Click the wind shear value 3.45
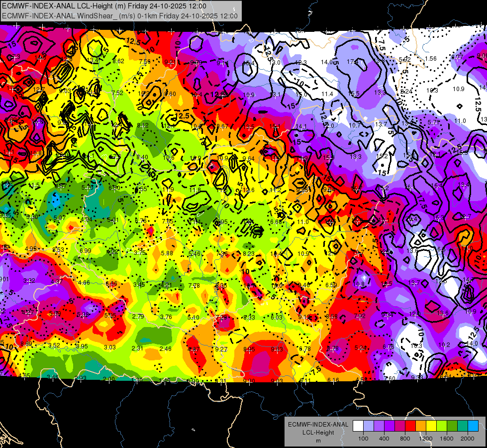Screen dimensions: 487x448 click(x=139, y=284)
